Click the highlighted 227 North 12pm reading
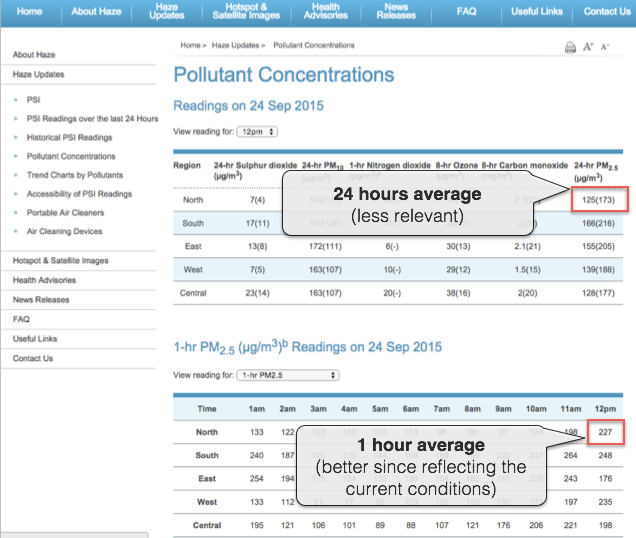 point(606,433)
